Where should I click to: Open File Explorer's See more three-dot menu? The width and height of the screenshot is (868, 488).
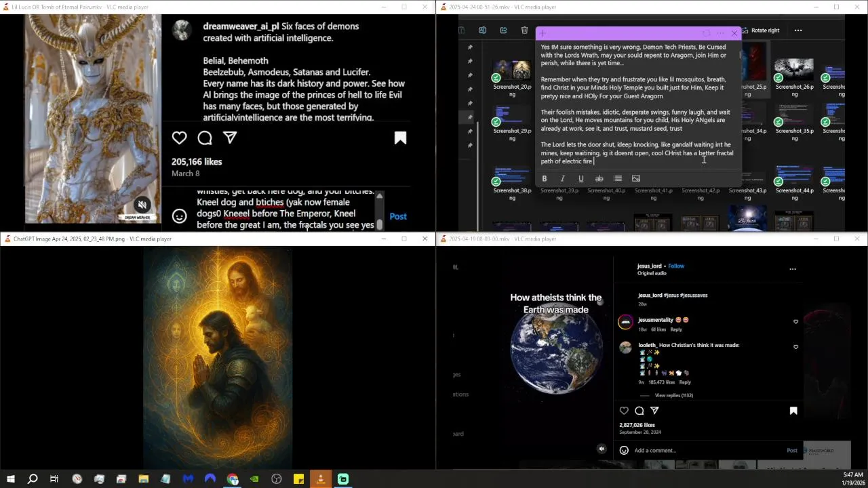point(798,30)
